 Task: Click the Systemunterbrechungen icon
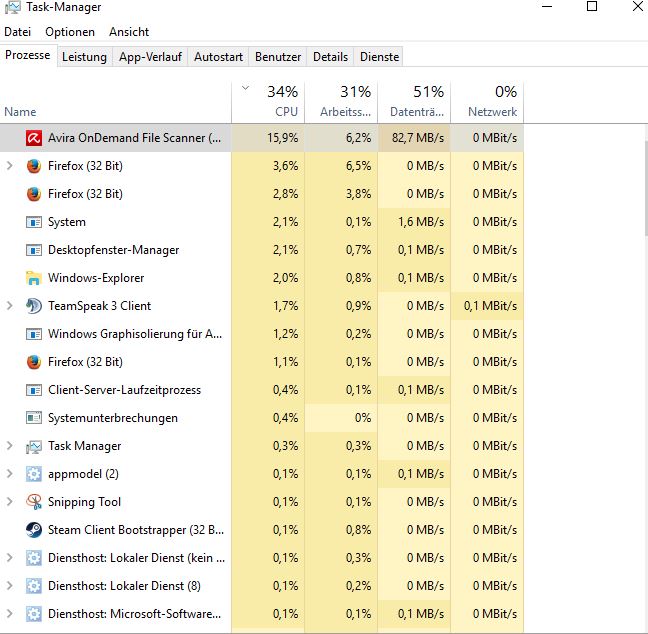(33, 418)
